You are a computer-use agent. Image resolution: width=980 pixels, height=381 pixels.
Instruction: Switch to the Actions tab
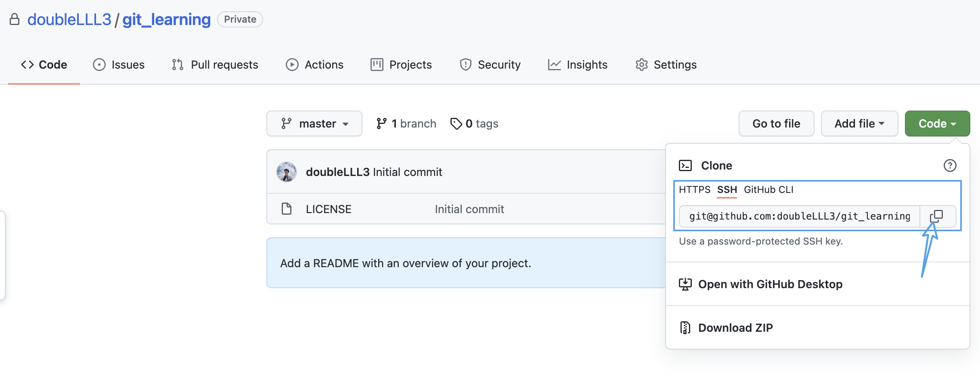click(315, 65)
